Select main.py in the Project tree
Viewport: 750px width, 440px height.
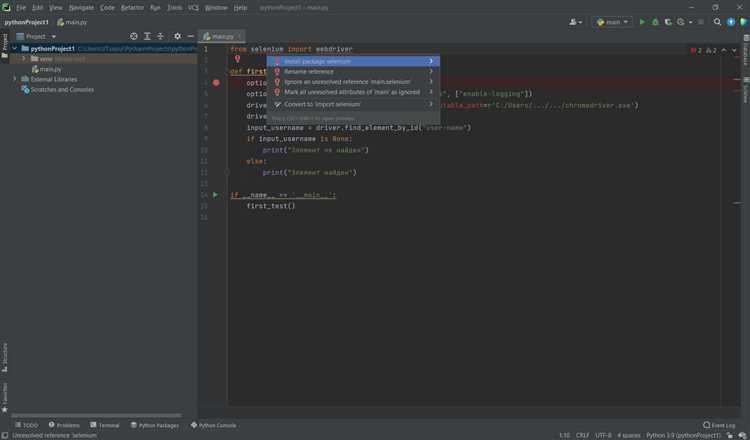pyautogui.click(x=46, y=69)
